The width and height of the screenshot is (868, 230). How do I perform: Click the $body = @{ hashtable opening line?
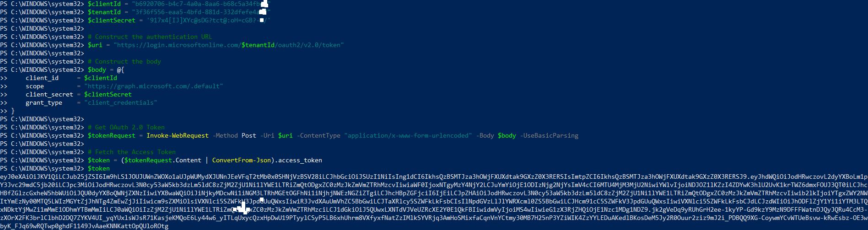coord(106,70)
